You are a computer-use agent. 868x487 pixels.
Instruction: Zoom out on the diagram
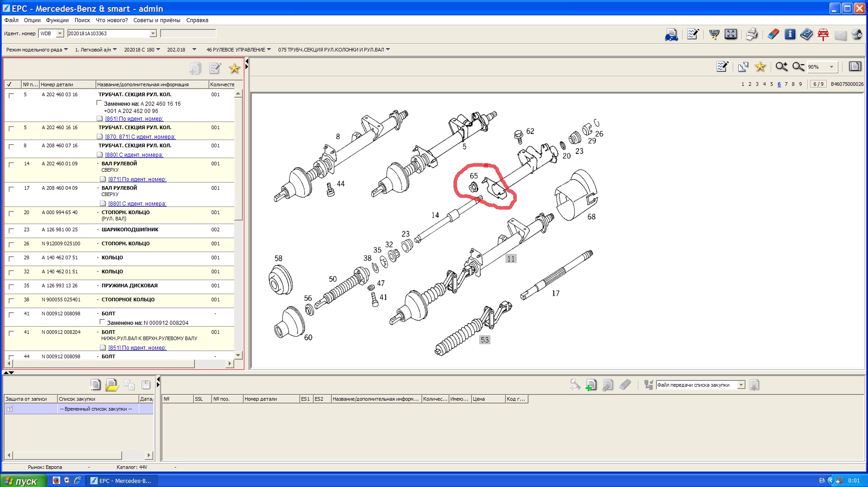pos(798,67)
